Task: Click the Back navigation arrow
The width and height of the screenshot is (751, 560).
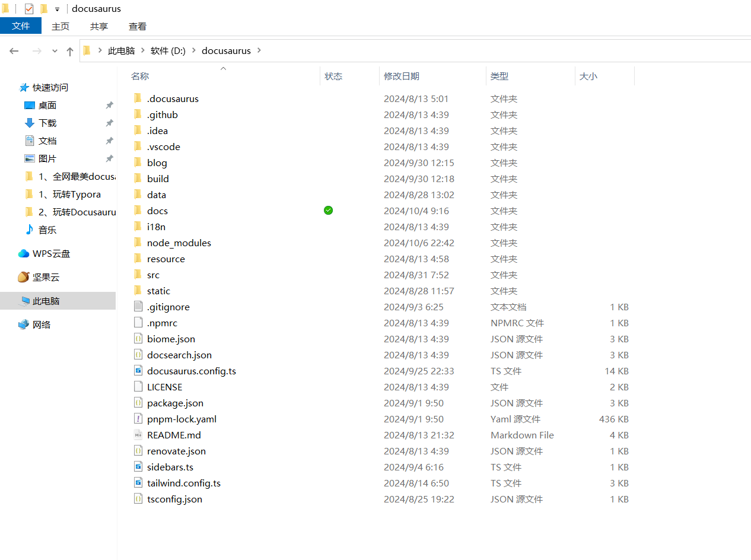Action: tap(14, 51)
